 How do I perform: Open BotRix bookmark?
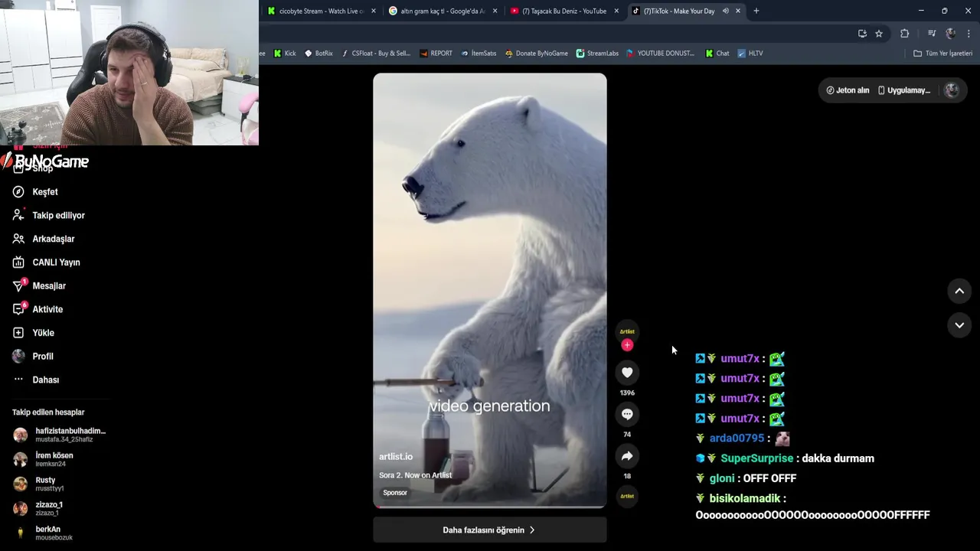318,54
